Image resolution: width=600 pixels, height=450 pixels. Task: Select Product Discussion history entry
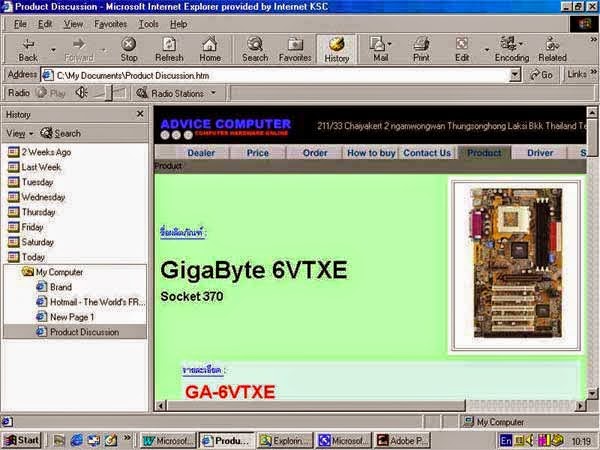[77, 332]
